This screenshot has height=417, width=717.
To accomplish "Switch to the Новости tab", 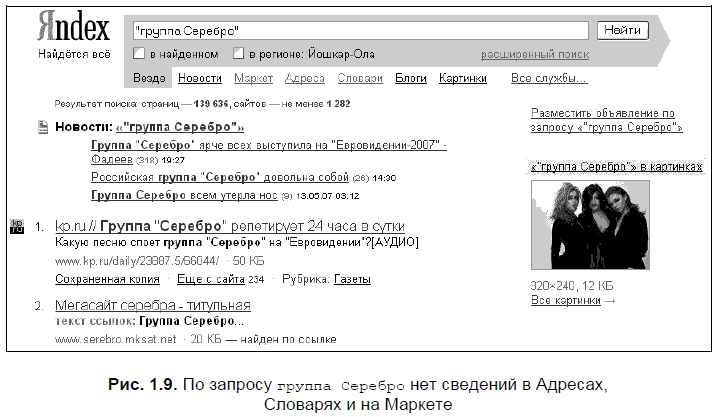I will click(200, 78).
